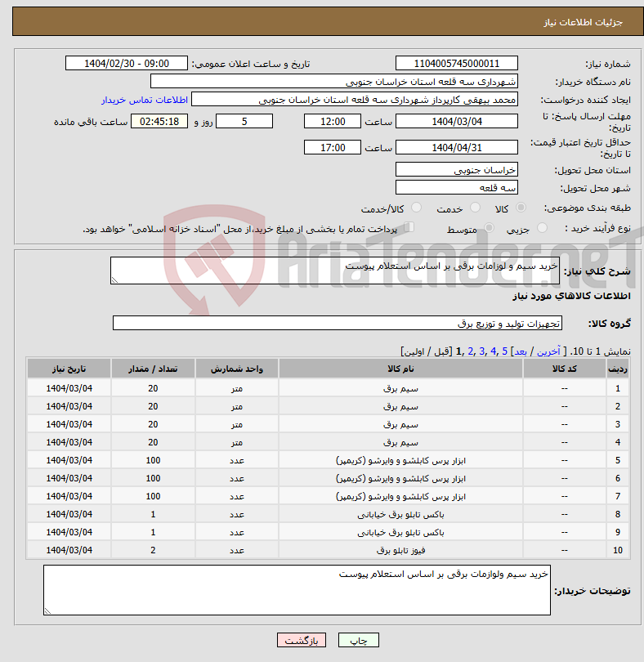Viewport: 644px width, 662px height.
Task: Open the اطلاعات تماس خریدار link
Action: (x=145, y=100)
